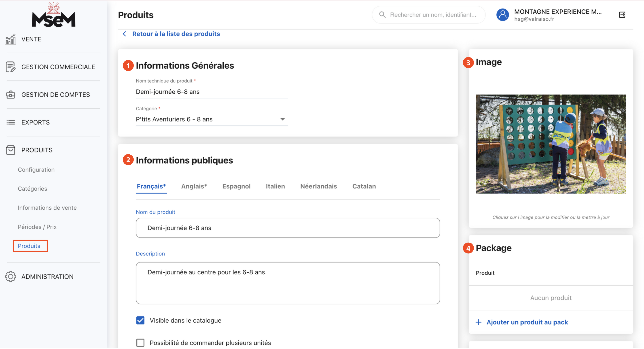Select Périodes / Prix in sidebar
Image resolution: width=644 pixels, height=349 pixels.
click(37, 227)
